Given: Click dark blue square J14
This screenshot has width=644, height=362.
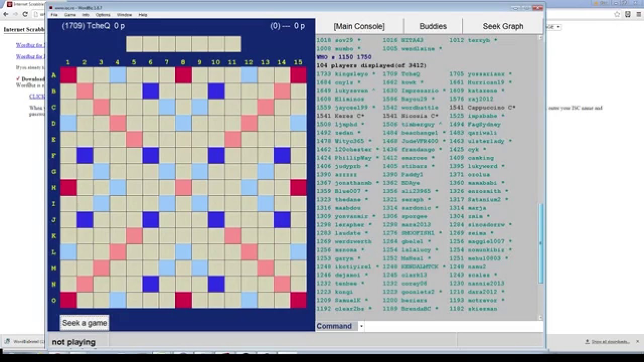Looking at the screenshot, I should pos(282,220).
